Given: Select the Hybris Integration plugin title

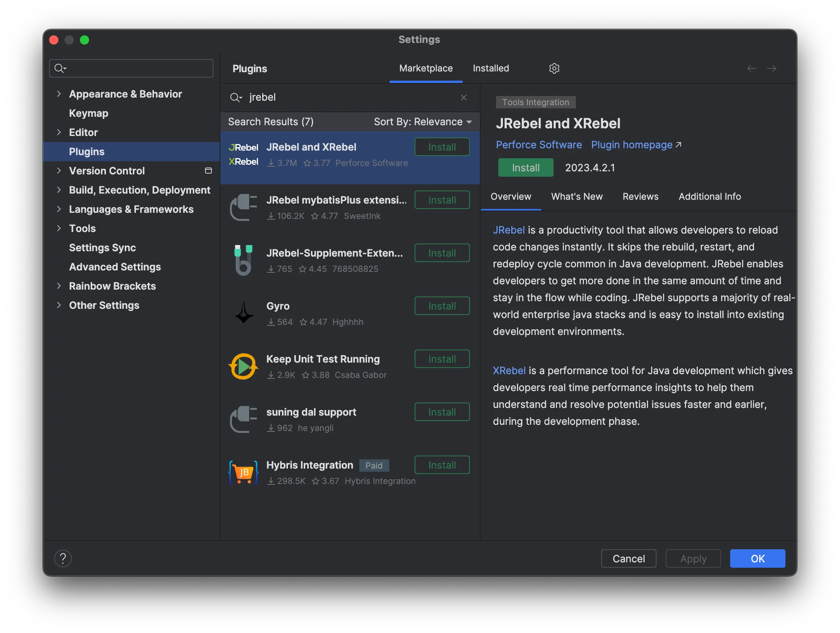Looking at the screenshot, I should click(x=310, y=465).
